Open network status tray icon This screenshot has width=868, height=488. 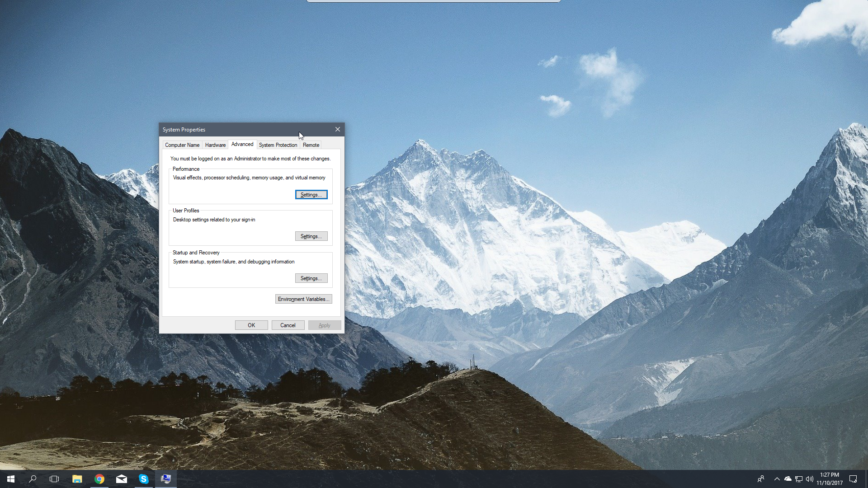799,479
